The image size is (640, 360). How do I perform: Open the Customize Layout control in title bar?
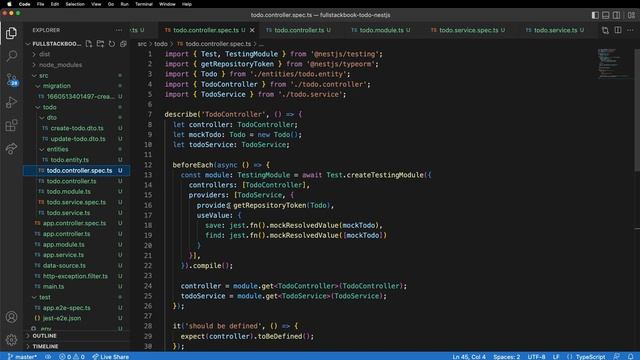coord(631,15)
